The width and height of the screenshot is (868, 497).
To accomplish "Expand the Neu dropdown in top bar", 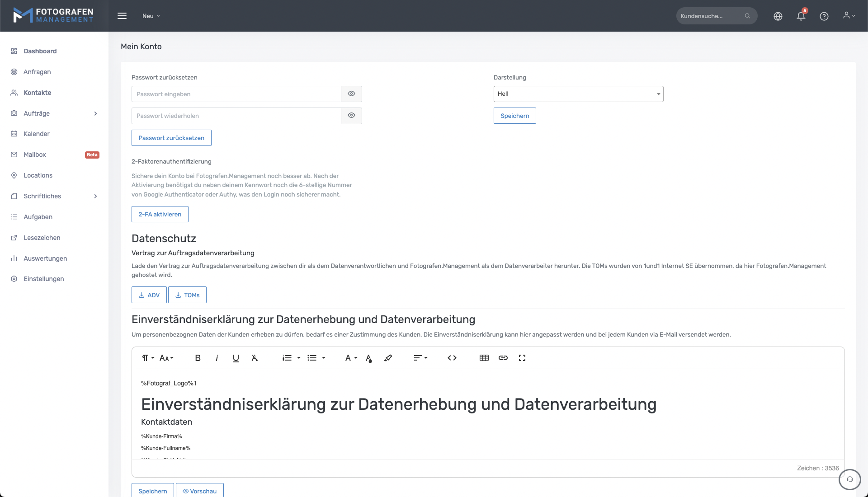I will tap(151, 16).
